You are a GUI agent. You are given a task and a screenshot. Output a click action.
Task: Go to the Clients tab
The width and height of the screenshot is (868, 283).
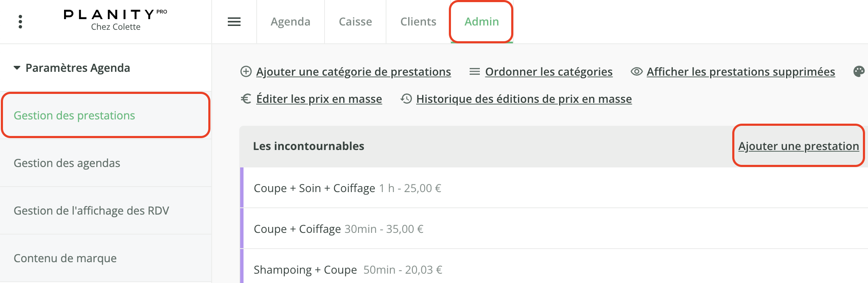[x=418, y=22]
